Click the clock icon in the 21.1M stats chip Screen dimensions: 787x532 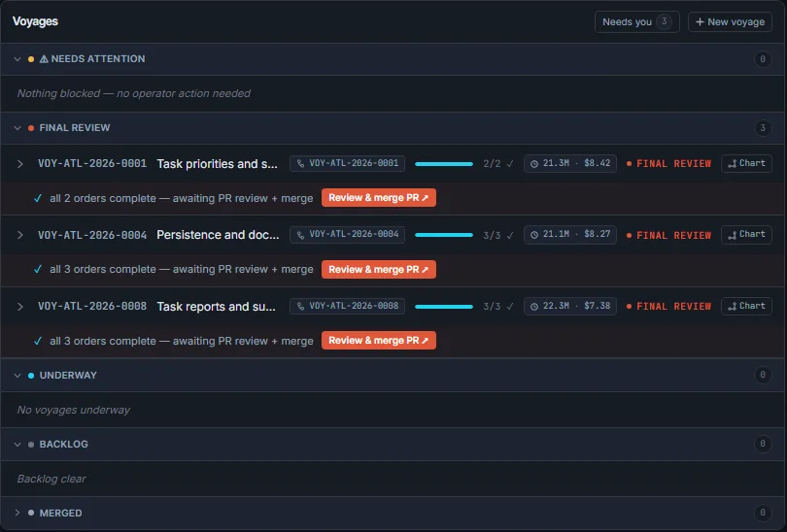[534, 235]
